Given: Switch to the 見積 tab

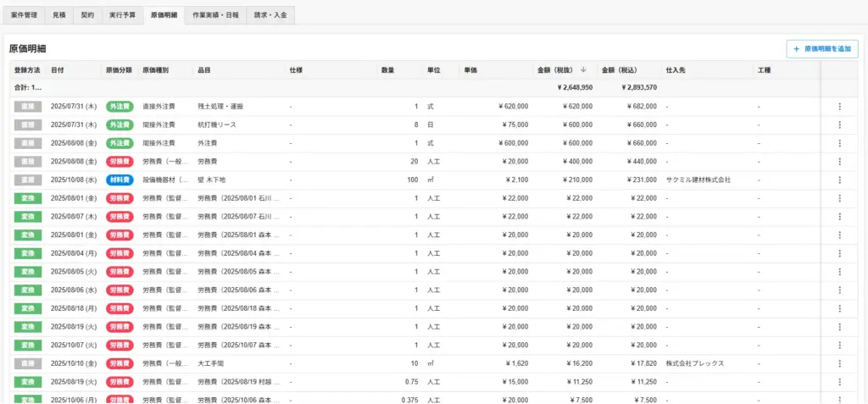Looking at the screenshot, I should click(59, 15).
